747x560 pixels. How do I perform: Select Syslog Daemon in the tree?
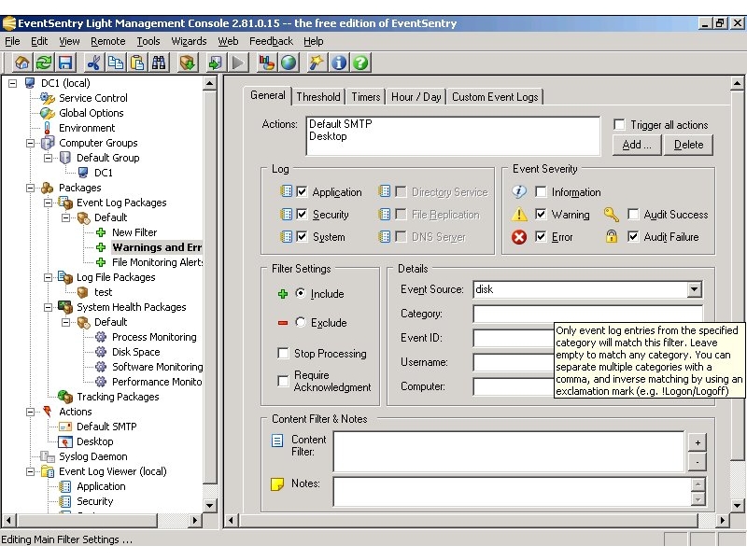(92, 456)
